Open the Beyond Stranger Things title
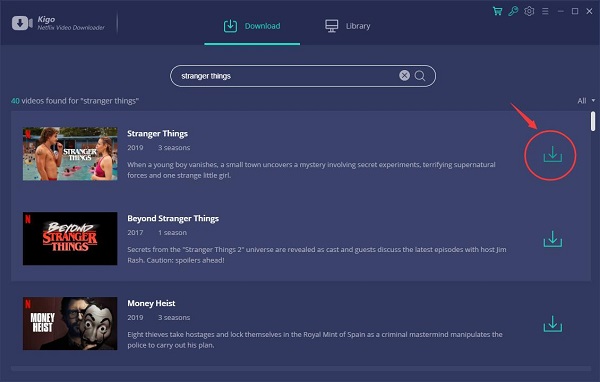600x382 pixels. click(173, 219)
